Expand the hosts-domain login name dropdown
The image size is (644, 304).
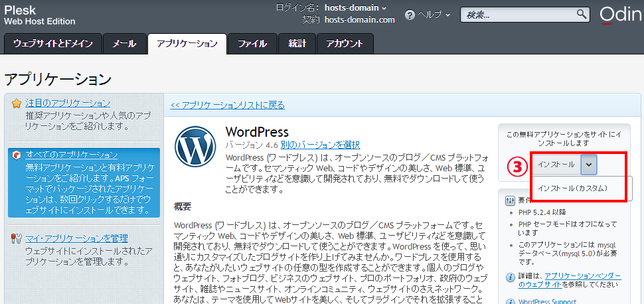coord(355,7)
